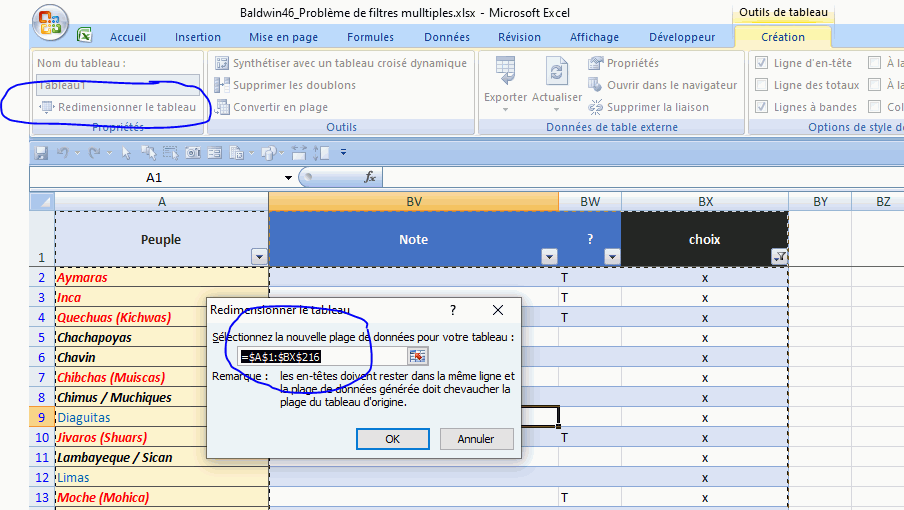The height and width of the screenshot is (510, 904).
Task: Click the help question mark in dialog
Action: (x=453, y=310)
